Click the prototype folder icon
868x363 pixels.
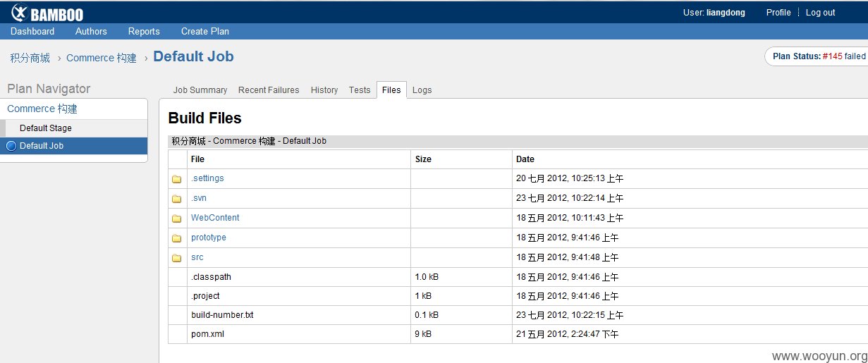tap(177, 238)
